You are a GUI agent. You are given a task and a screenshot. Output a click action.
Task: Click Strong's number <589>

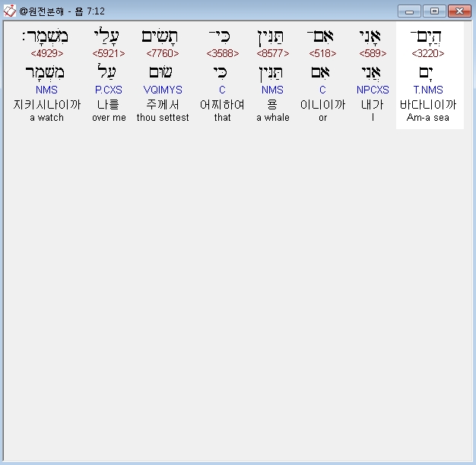373,53
